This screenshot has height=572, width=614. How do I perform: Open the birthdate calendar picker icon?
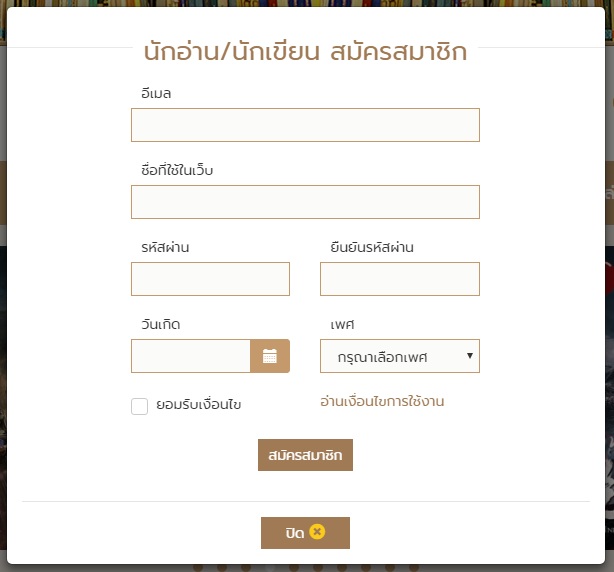point(270,356)
